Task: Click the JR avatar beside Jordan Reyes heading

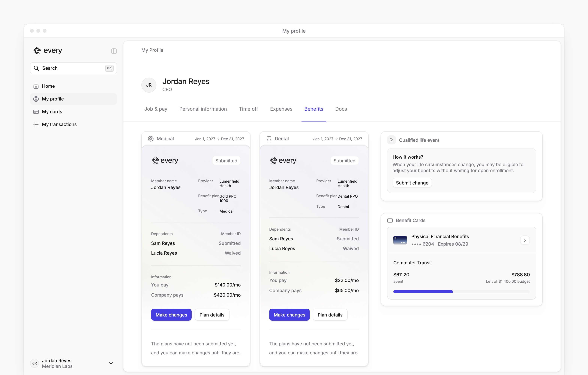Action: click(x=149, y=85)
